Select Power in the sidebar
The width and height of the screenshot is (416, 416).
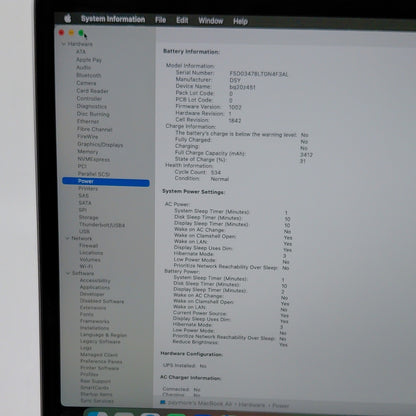106,182
